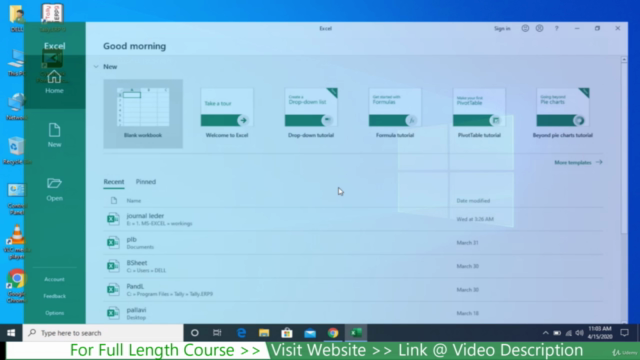The image size is (640, 360).
Task: Open Help question mark icon
Action: click(x=556, y=29)
